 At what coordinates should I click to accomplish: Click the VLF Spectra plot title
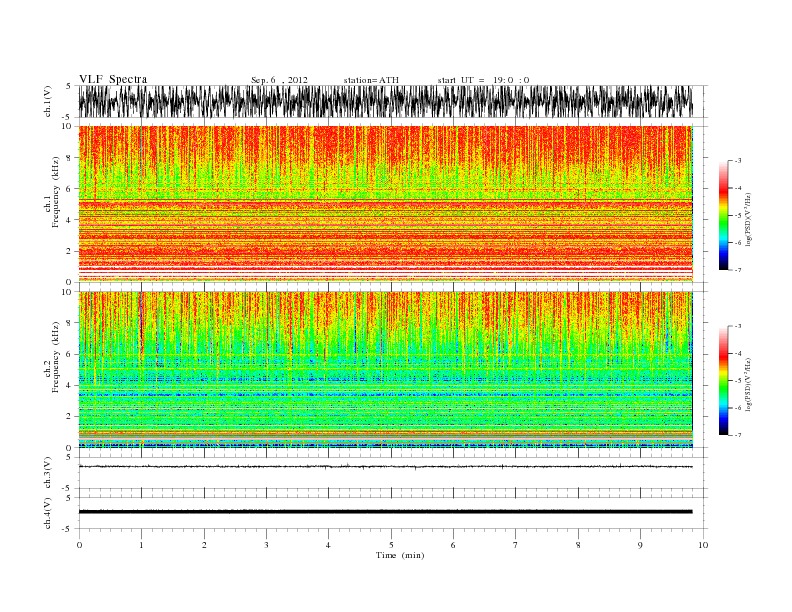coord(113,79)
